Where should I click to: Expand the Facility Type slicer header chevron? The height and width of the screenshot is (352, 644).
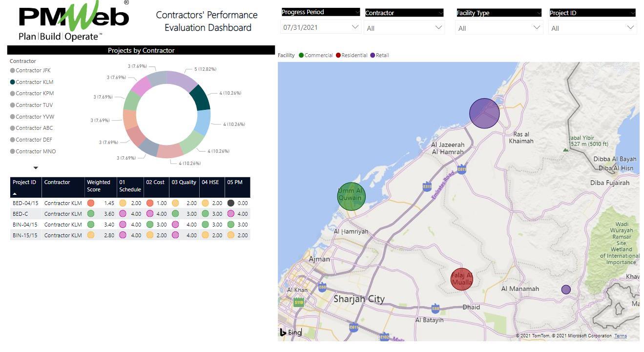click(539, 14)
